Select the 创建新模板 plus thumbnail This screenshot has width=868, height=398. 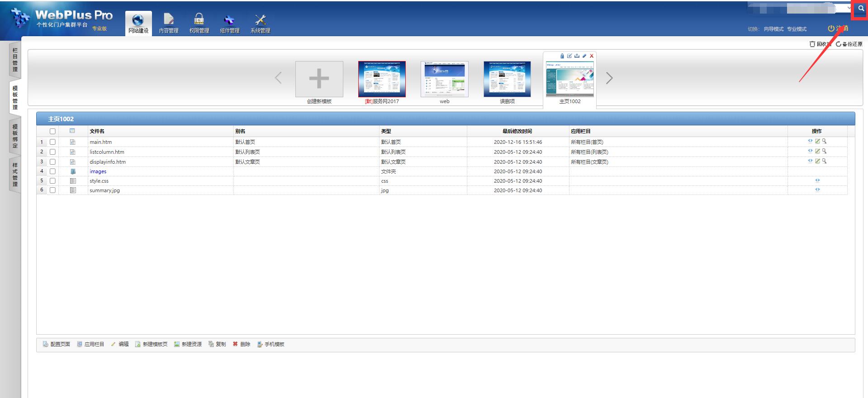(x=319, y=79)
